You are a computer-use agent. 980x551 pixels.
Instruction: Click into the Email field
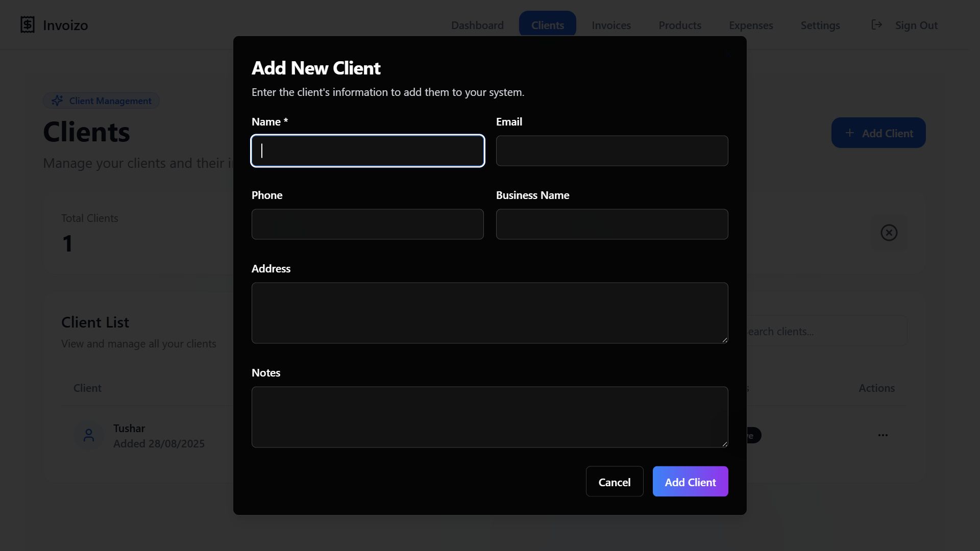coord(611,151)
